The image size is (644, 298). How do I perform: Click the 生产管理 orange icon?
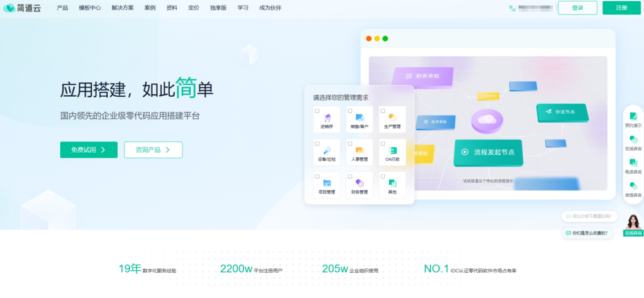click(392, 118)
